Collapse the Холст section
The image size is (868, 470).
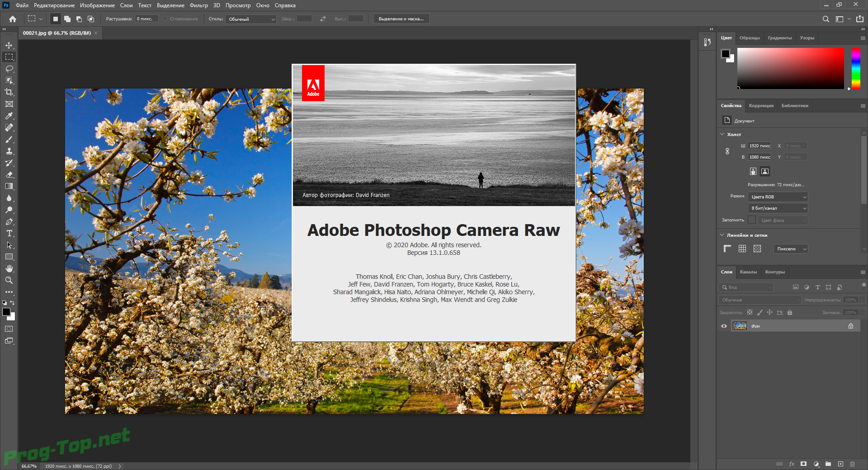722,134
